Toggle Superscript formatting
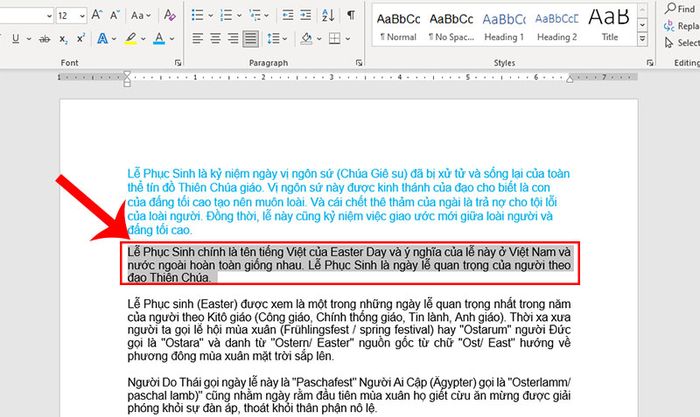This screenshot has height=417, width=700. (x=78, y=40)
